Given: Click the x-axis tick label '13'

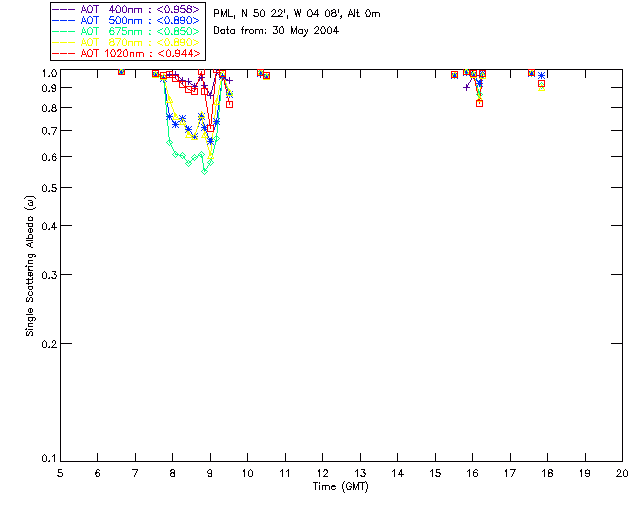Looking at the screenshot, I should (360, 473).
